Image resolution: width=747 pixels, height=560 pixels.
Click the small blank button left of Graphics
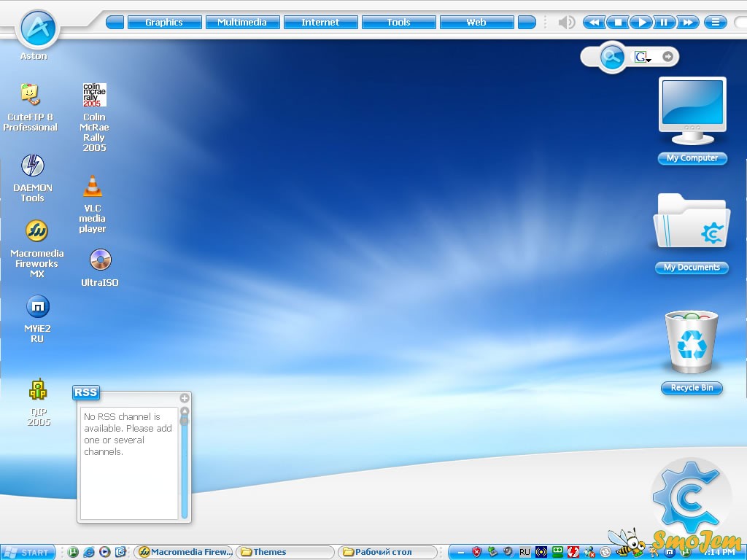(115, 23)
